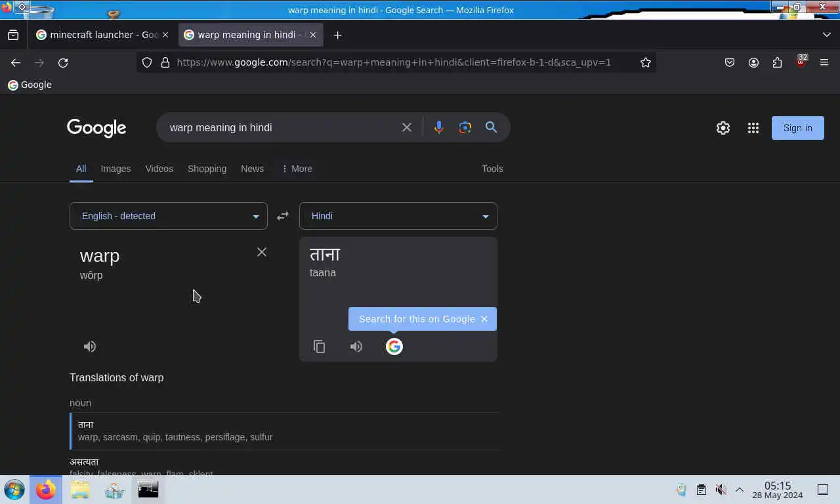Image resolution: width=840 pixels, height=504 pixels.
Task: Listen to English pronunciation of warp
Action: click(90, 346)
